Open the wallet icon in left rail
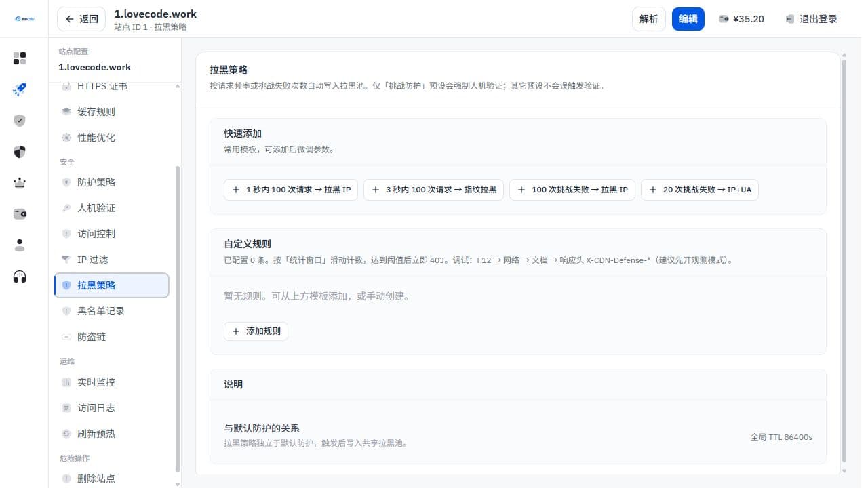868x488 pixels. pos(20,214)
